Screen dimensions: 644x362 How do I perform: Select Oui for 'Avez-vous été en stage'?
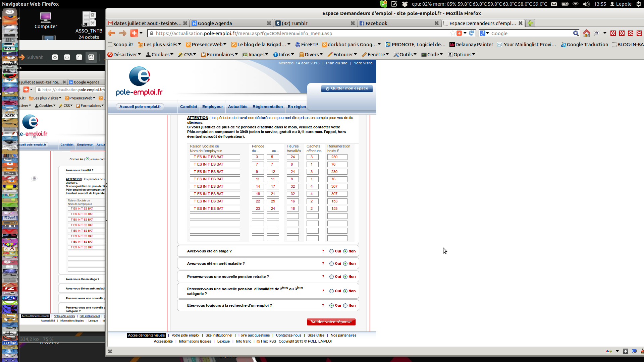pyautogui.click(x=331, y=251)
